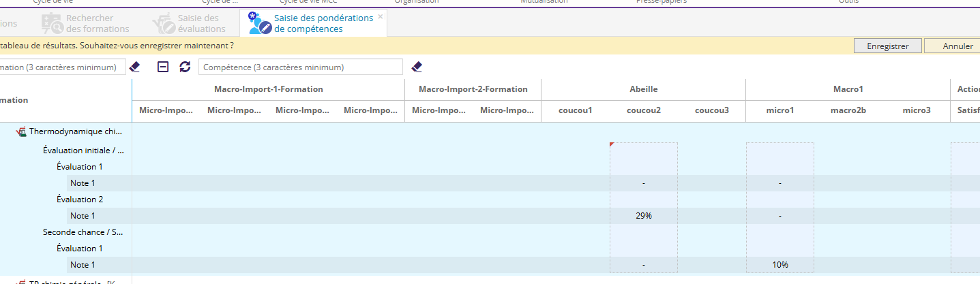Close the Saisie des pondérations de compétences tab
The image size is (980, 284).
pyautogui.click(x=381, y=16)
